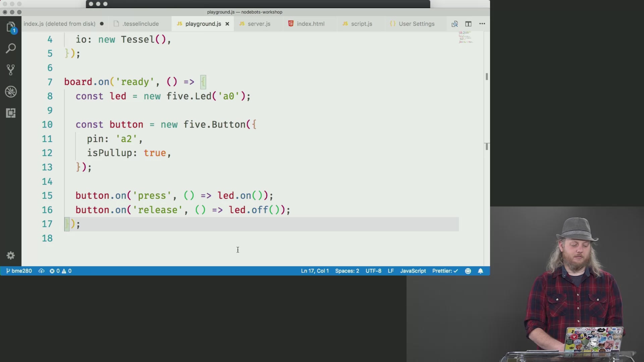
Task: Select the playground.js tab
Action: pyautogui.click(x=203, y=23)
